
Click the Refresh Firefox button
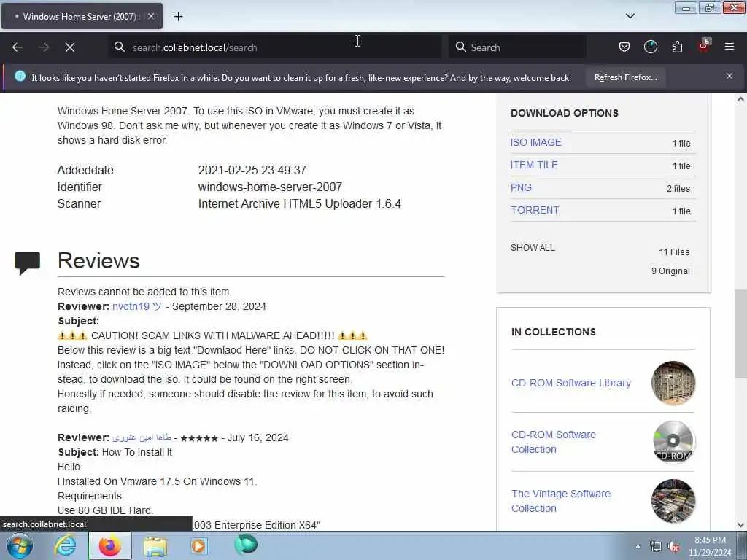[625, 77]
